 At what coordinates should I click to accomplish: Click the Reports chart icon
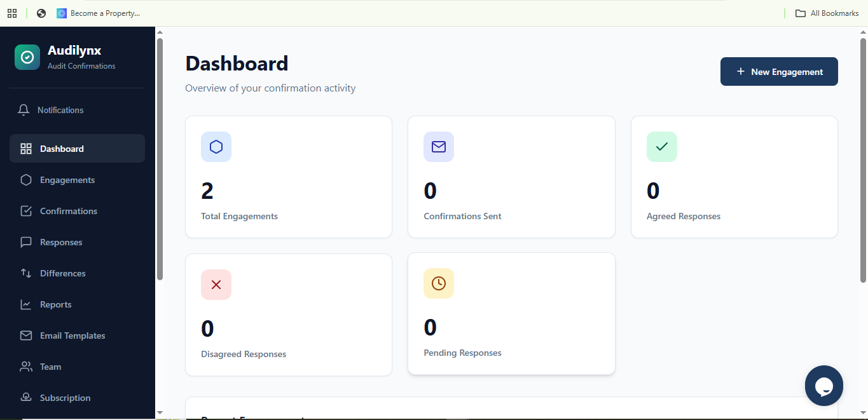[x=26, y=304]
